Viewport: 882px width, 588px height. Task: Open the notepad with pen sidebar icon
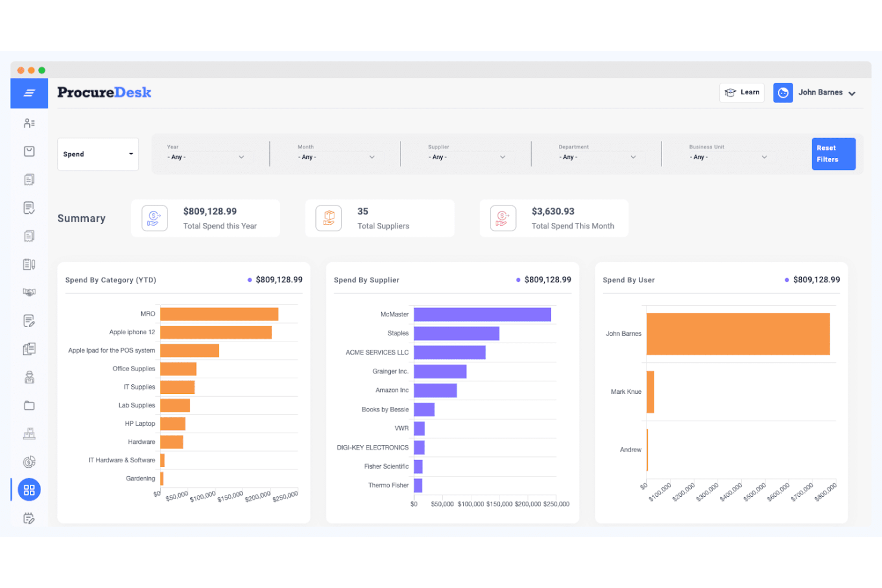click(29, 264)
